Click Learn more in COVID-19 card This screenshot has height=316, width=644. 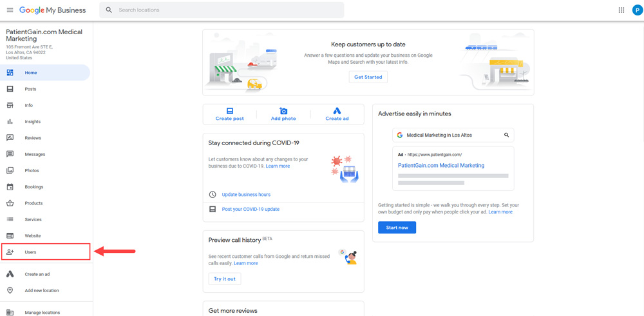(278, 166)
